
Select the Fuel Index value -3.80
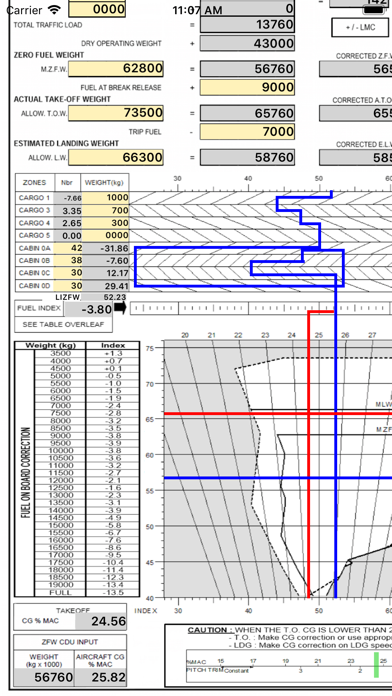(89, 309)
